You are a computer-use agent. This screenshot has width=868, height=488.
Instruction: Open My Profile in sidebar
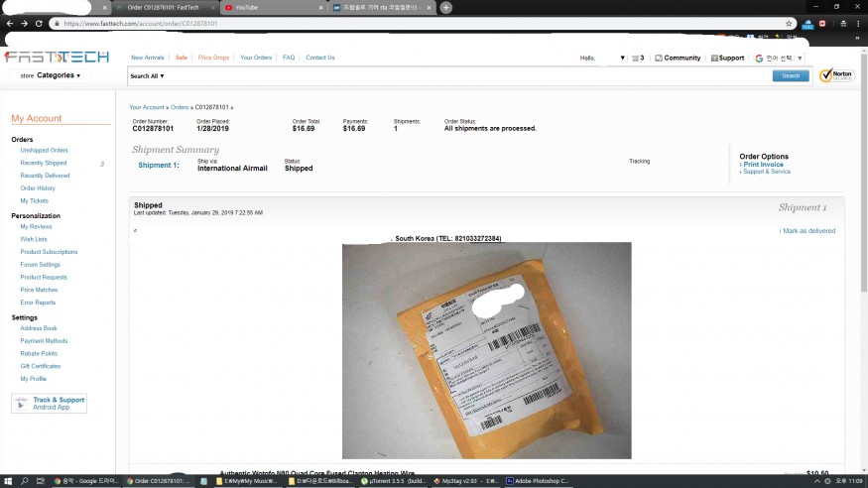(33, 380)
